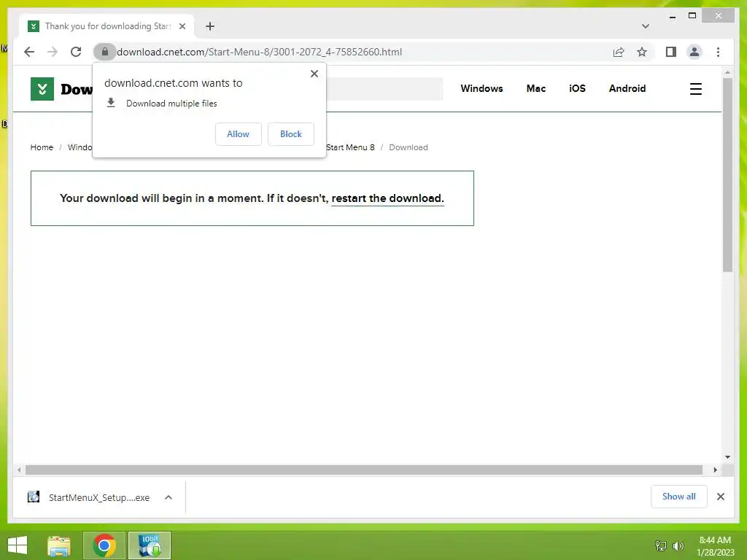
Task: Open the Chrome three-dot menu
Action: pyautogui.click(x=718, y=52)
